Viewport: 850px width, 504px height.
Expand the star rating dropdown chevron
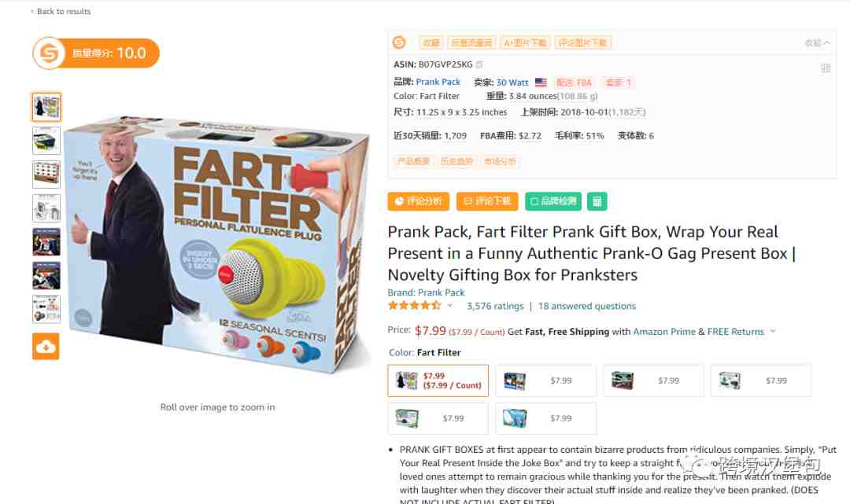450,306
